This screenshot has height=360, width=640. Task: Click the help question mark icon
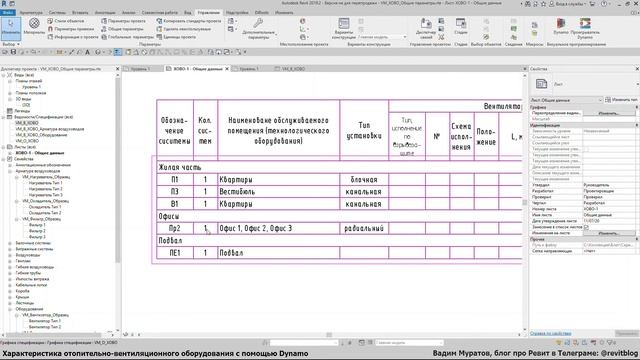tap(604, 4)
